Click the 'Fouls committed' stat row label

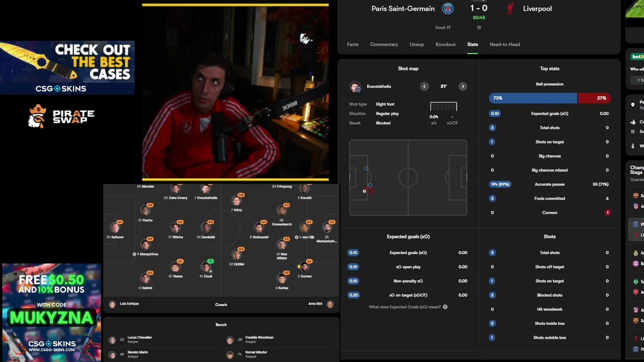click(549, 199)
